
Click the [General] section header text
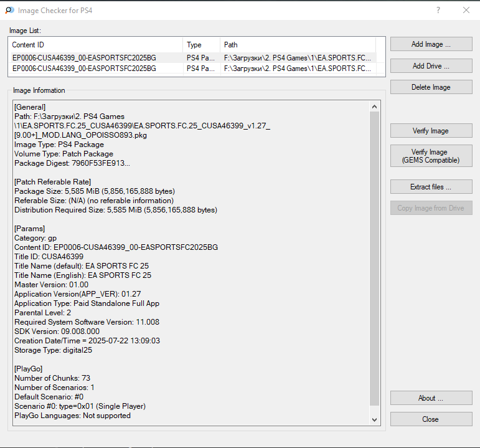point(30,107)
